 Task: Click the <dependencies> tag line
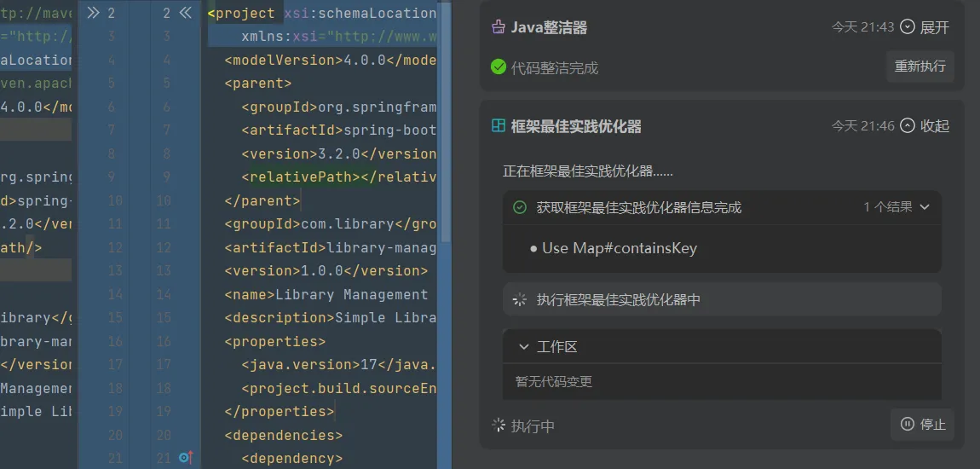click(284, 435)
